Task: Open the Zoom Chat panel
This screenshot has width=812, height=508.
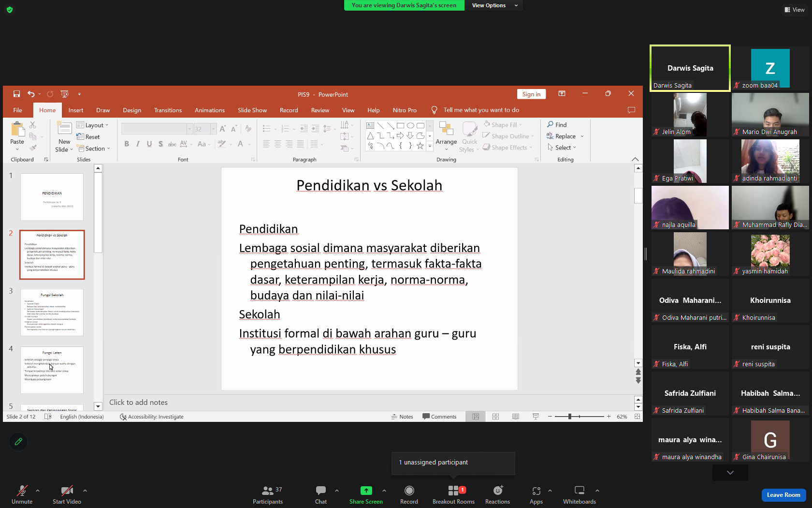Action: [x=321, y=495]
